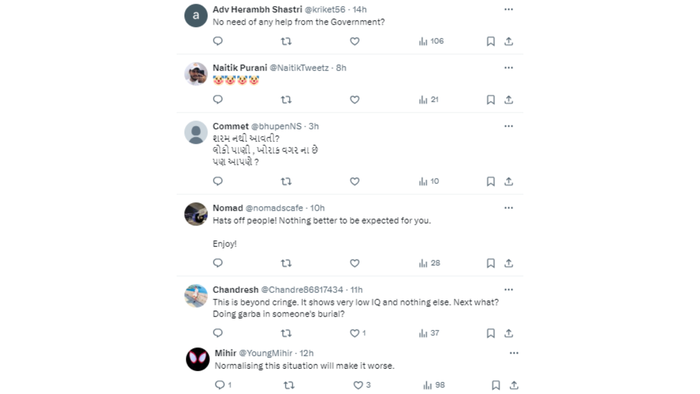Open the @NaitikTweetz profile link

tap(299, 68)
